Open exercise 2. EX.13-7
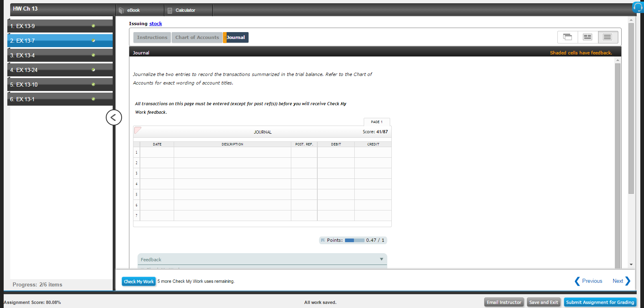 coord(60,41)
